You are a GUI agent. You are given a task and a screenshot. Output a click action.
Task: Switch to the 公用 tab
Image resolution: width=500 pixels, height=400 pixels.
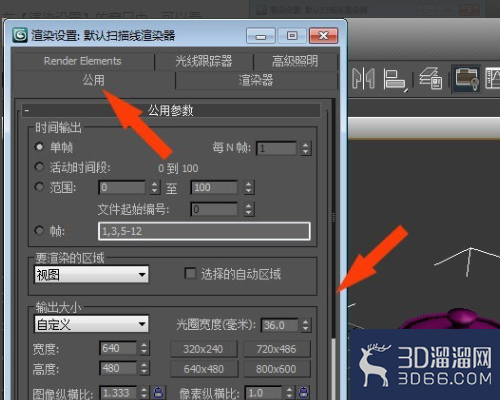click(94, 80)
